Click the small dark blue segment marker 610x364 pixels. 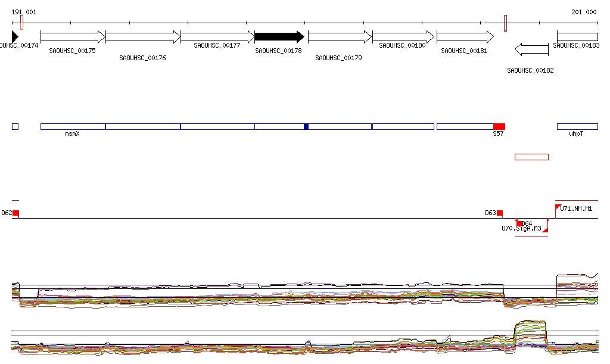tap(306, 126)
